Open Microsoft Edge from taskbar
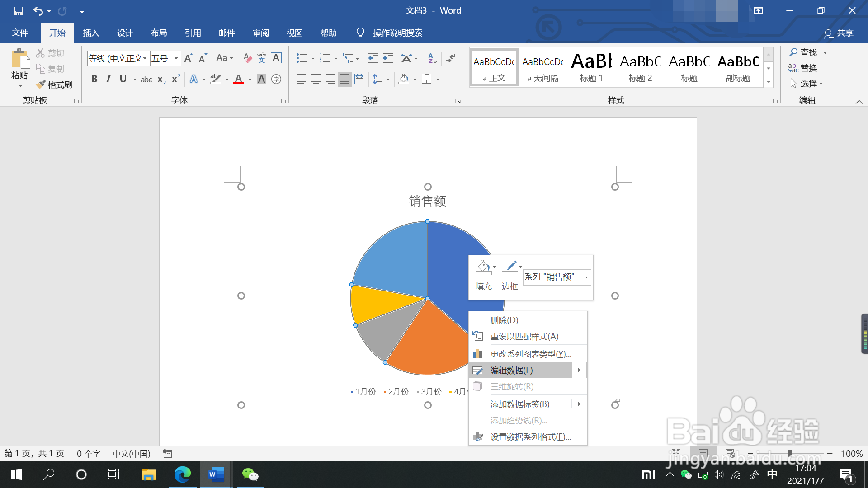The width and height of the screenshot is (868, 488). (183, 474)
